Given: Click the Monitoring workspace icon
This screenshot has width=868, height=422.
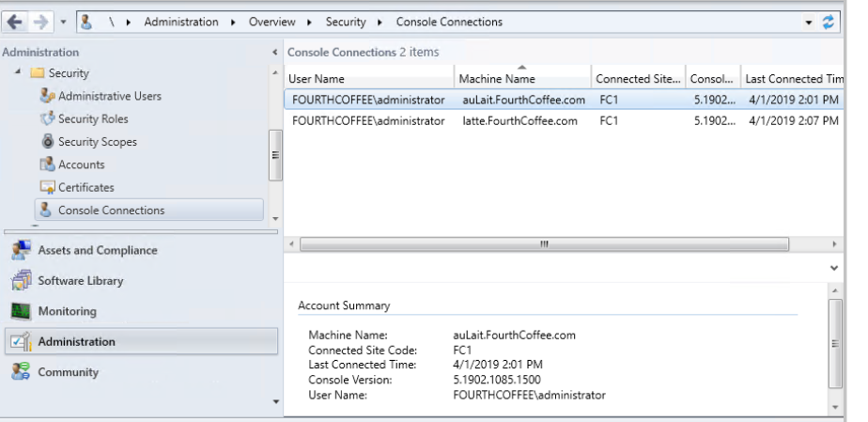Looking at the screenshot, I should [21, 311].
